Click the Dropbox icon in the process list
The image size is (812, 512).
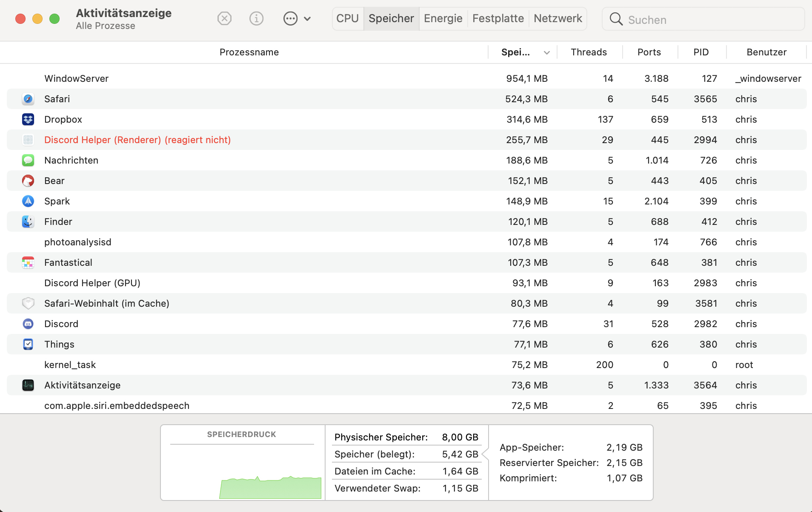click(28, 119)
